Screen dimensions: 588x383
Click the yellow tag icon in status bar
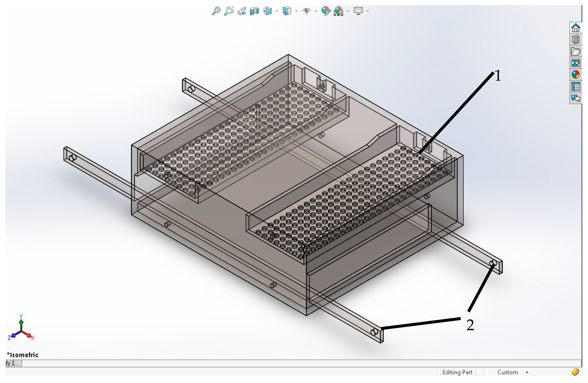pos(575,372)
